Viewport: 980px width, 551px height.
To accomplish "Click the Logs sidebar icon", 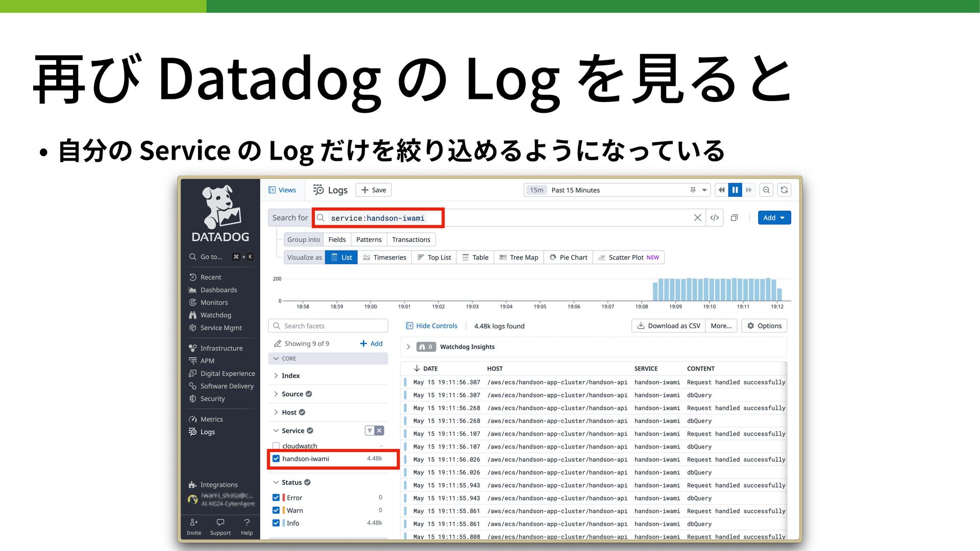I will (x=192, y=432).
